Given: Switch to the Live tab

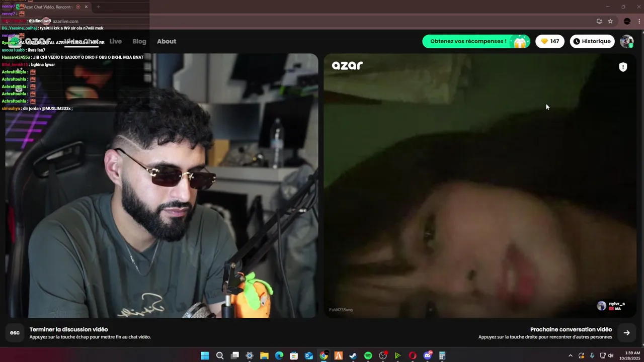Looking at the screenshot, I should 116,41.
